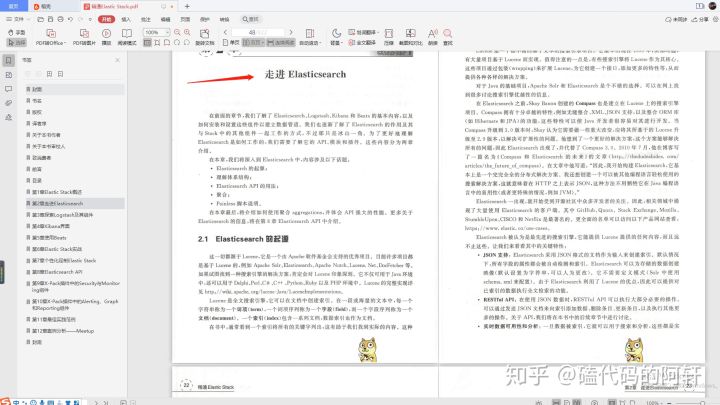Undo the last action
The height and width of the screenshot is (405, 720).
pyautogui.click(x=70, y=19)
